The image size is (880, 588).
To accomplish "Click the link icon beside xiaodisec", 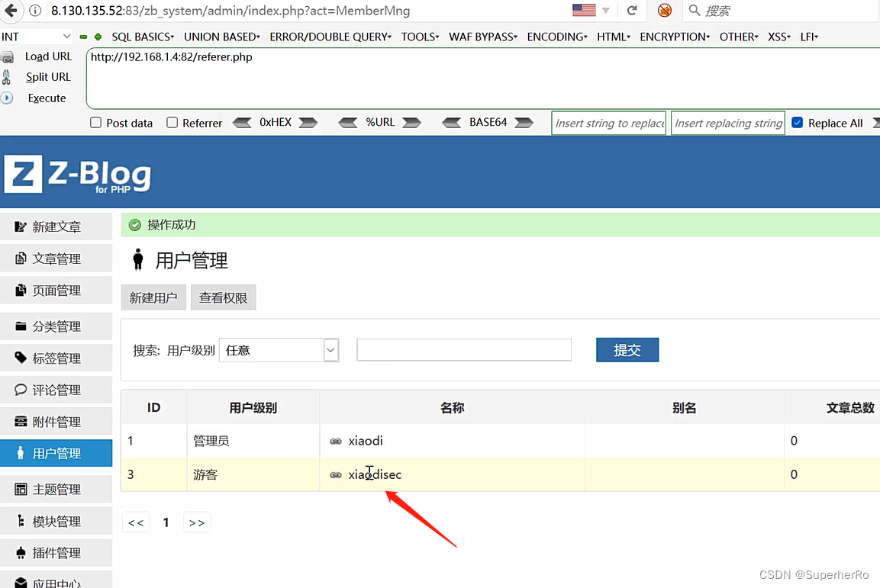I will pos(335,474).
